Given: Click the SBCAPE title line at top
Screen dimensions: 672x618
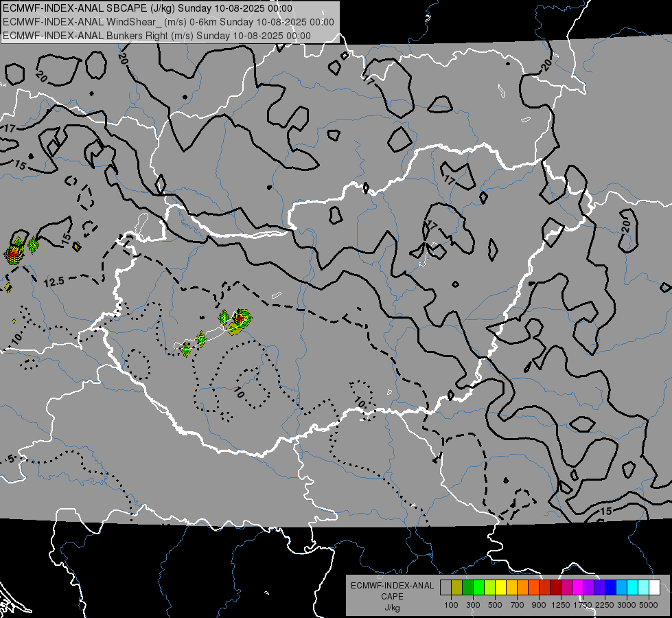Looking at the screenshot, I should coord(148,8).
